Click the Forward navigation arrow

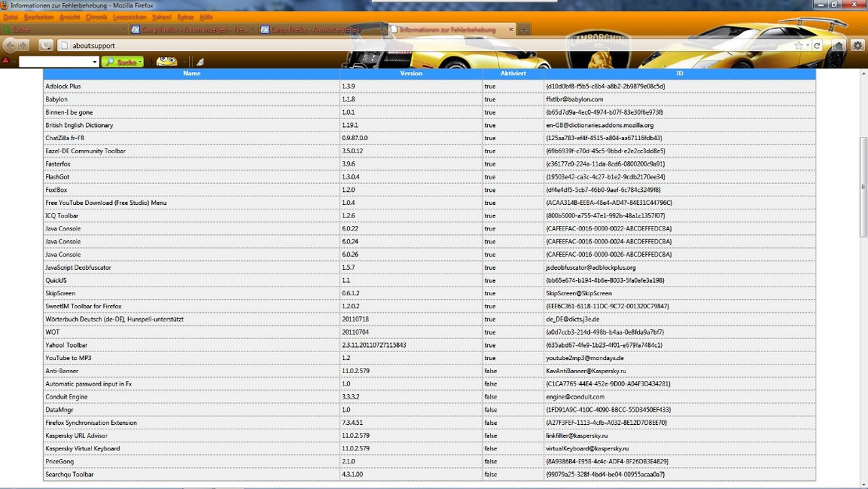coord(24,45)
